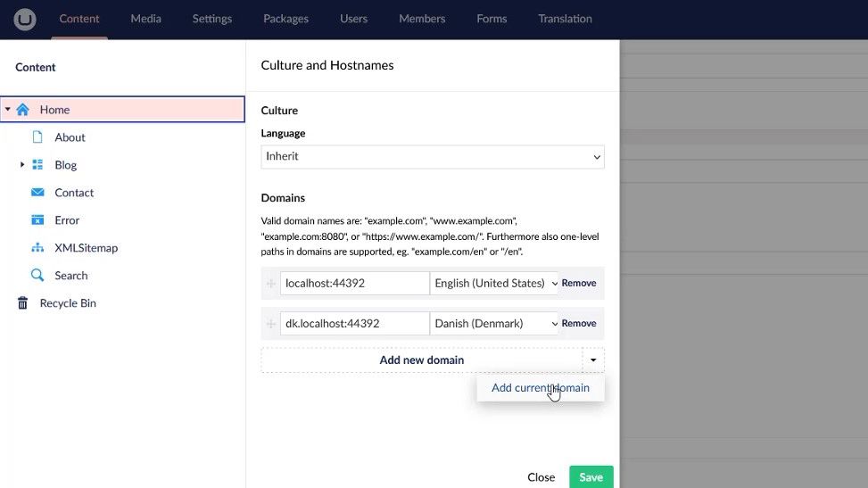868x488 pixels.
Task: Click the Home house icon
Action: coord(22,110)
